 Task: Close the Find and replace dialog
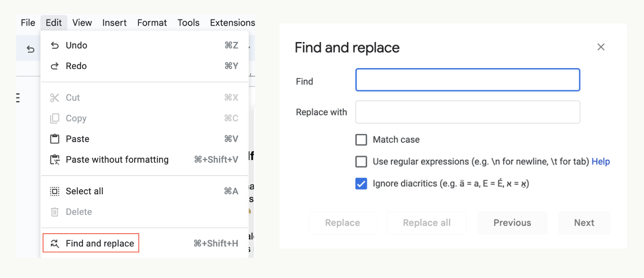(601, 47)
